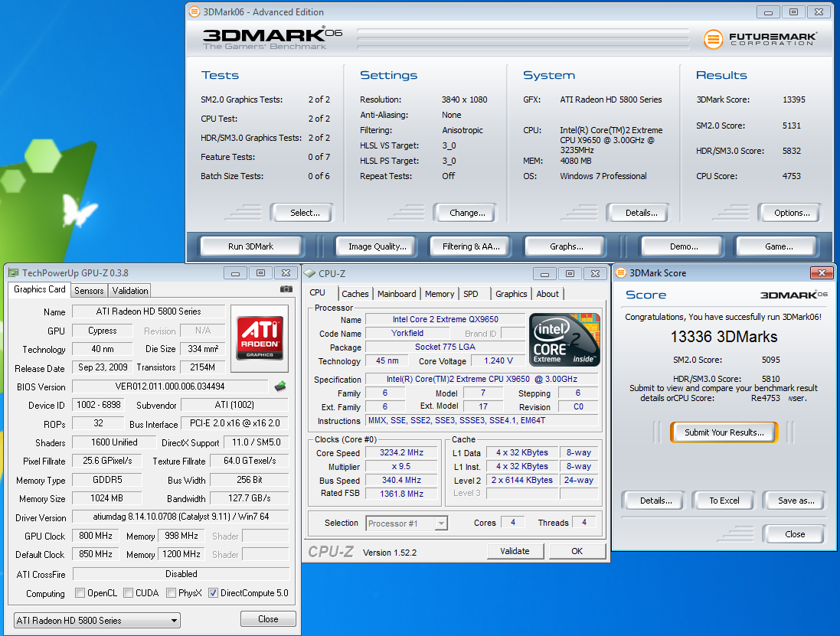Viewport: 840px width, 636px height.
Task: Click the Bus Speed 340.4 MHz value
Action: click(401, 480)
